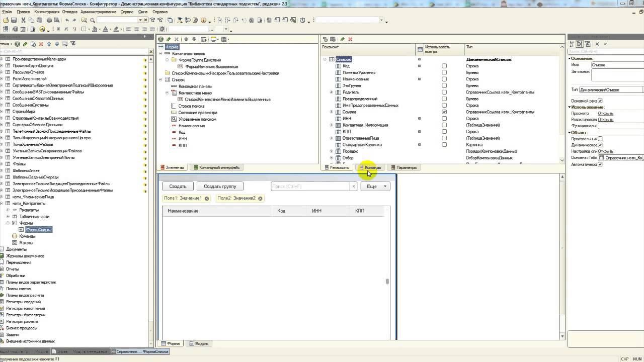Expand the Ссылка attribute node
Viewport: 644px width, 362px height.
tap(331, 112)
